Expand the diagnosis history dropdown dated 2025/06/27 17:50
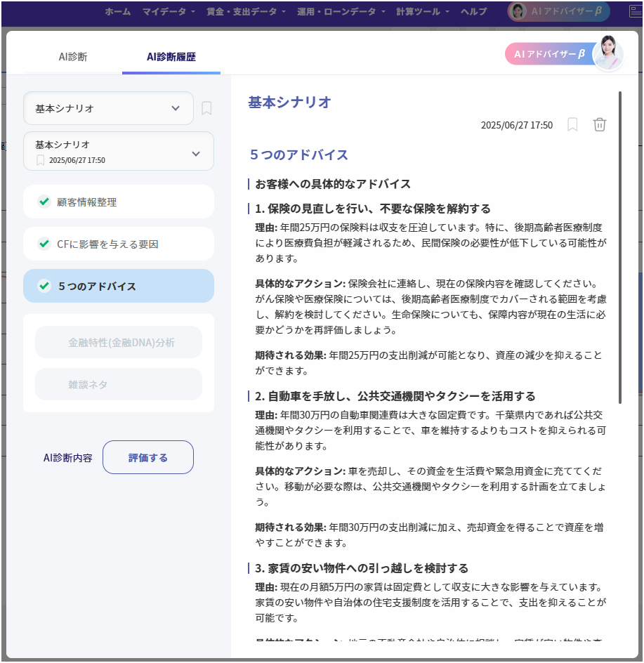 (119, 152)
